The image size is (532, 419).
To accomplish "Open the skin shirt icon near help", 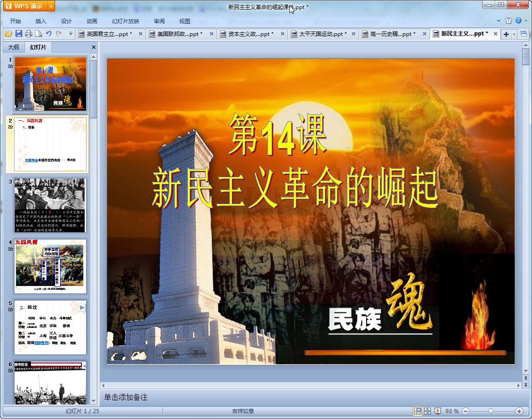I will point(508,20).
